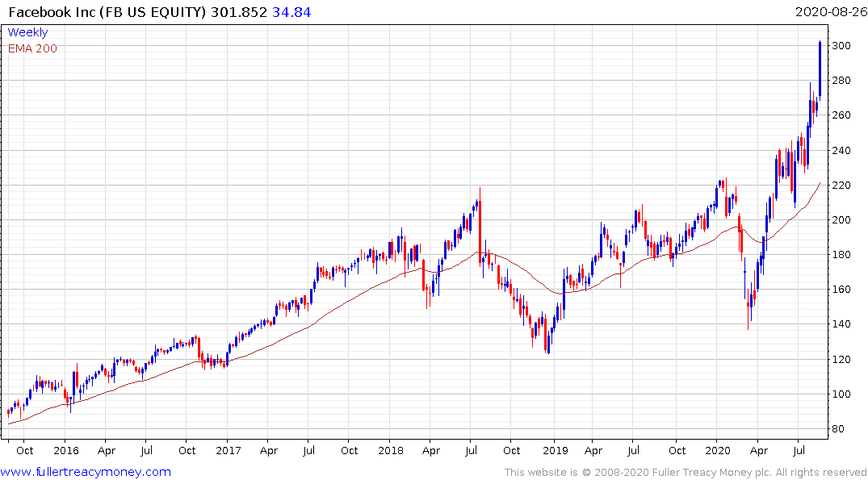Click the long red candle after July 2018 peak
Screen dimensions: 868x484
pos(480,227)
